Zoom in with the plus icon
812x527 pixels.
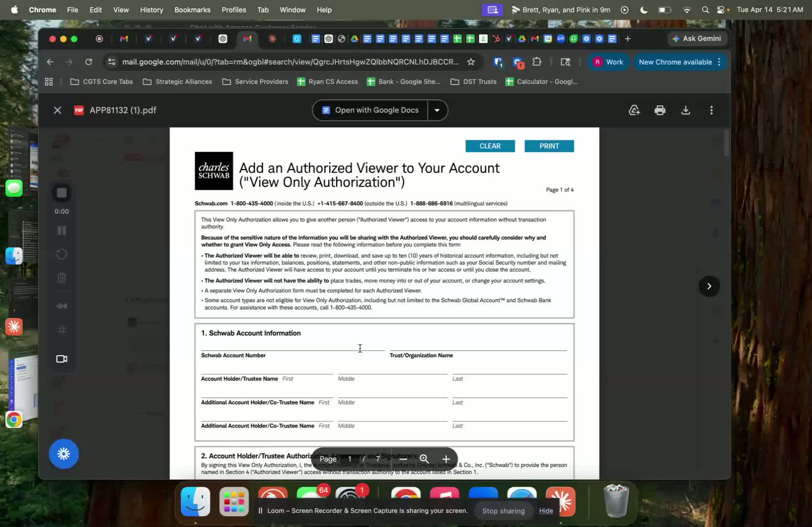coord(446,459)
